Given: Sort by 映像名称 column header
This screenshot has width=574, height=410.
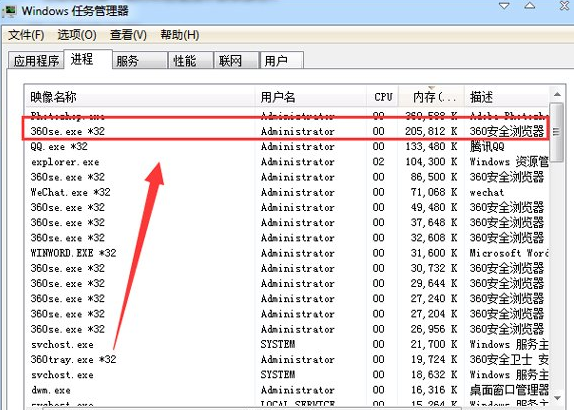Looking at the screenshot, I should coord(139,97).
